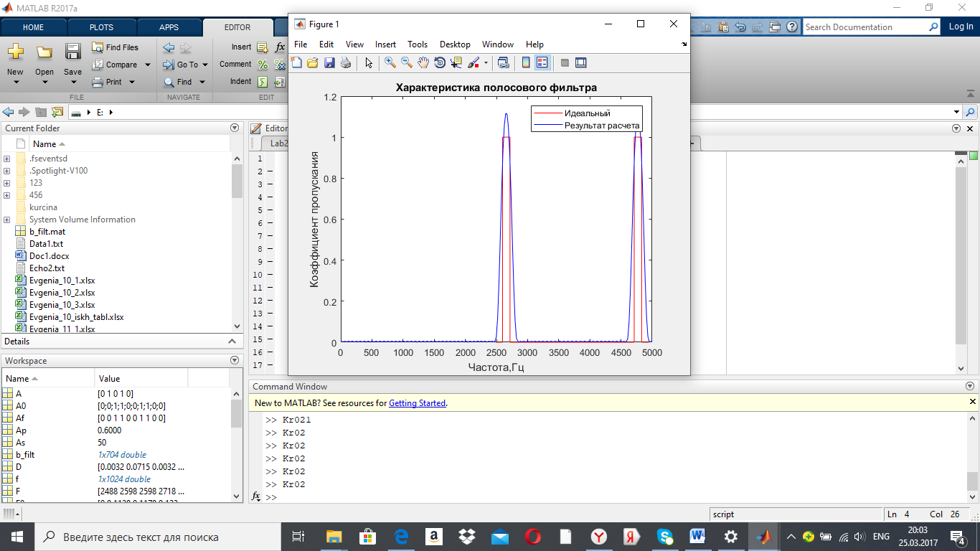Image resolution: width=980 pixels, height=551 pixels.
Task: Open the Brush tool color dropdown arrow
Action: coord(486,63)
